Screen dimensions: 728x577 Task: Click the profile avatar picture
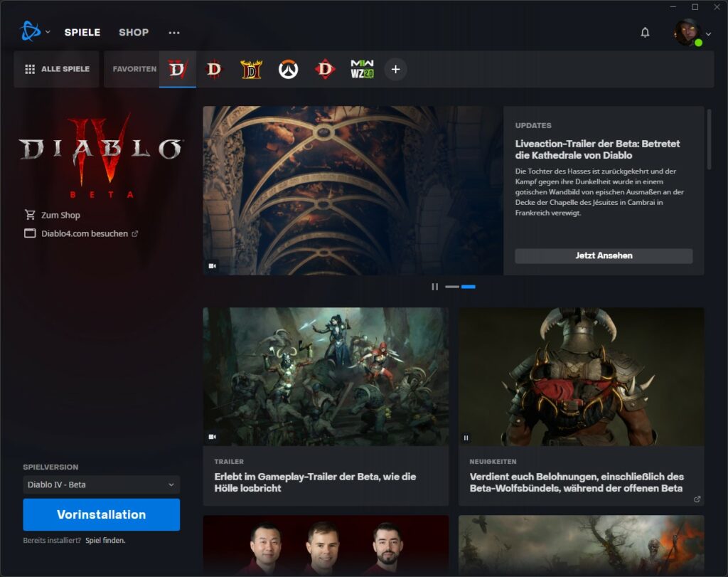coord(687,32)
